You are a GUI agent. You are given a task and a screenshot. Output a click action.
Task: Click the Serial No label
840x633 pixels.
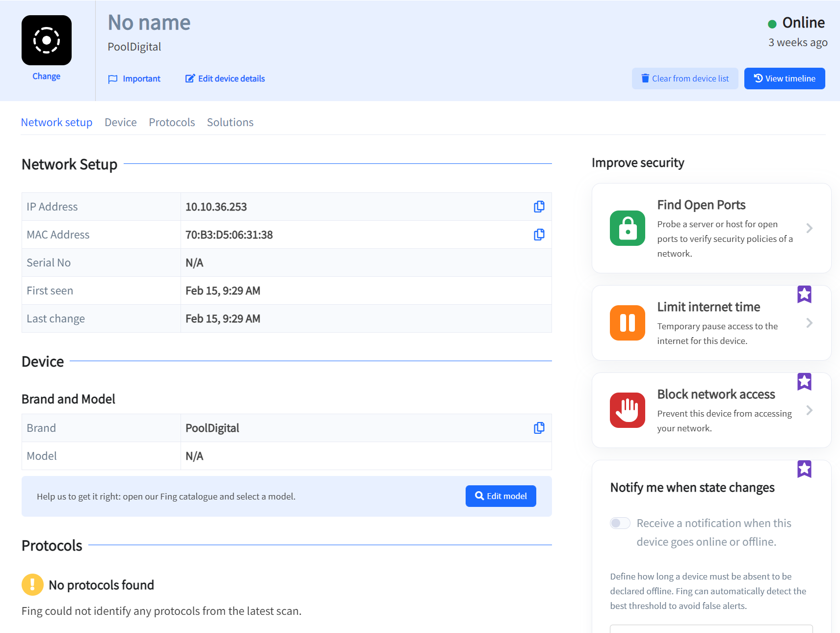49,263
